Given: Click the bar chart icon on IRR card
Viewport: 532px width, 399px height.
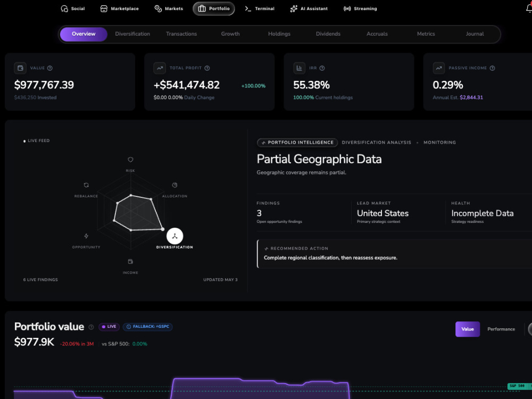Looking at the screenshot, I should 299,68.
